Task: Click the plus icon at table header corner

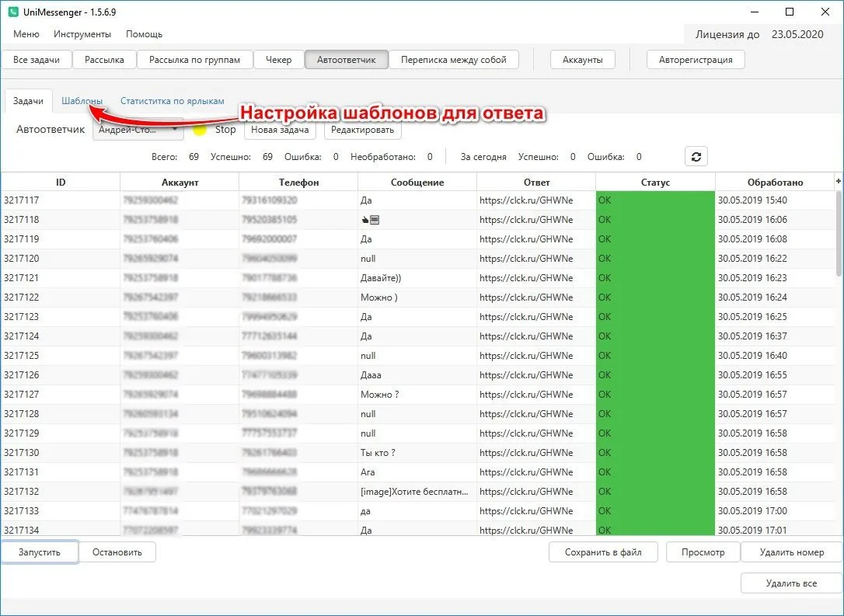Action: tap(838, 181)
